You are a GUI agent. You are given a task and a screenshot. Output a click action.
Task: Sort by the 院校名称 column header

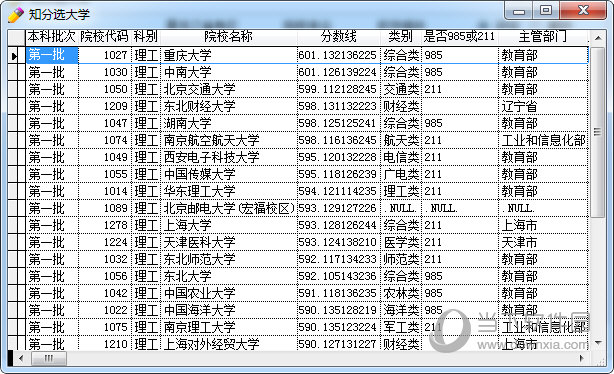(229, 37)
